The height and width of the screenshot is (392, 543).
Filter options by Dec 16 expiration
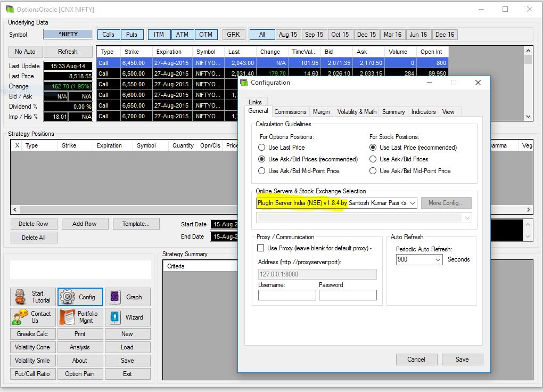pos(445,35)
